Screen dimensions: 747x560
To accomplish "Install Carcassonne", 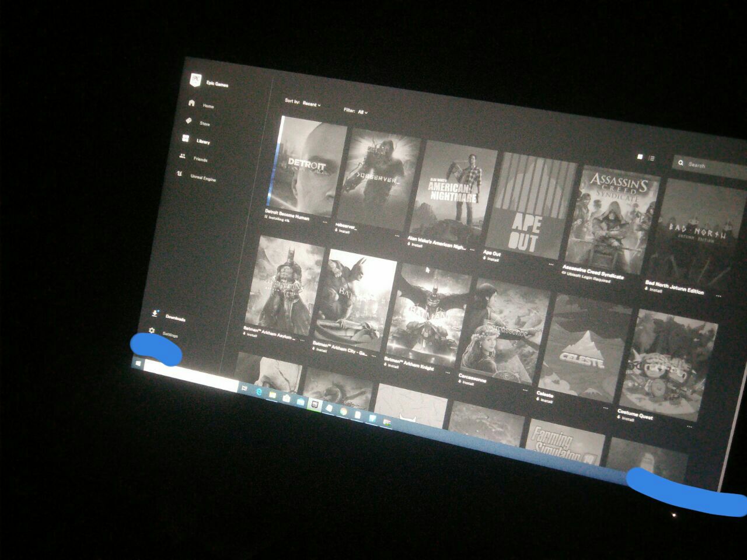I will pos(466,383).
